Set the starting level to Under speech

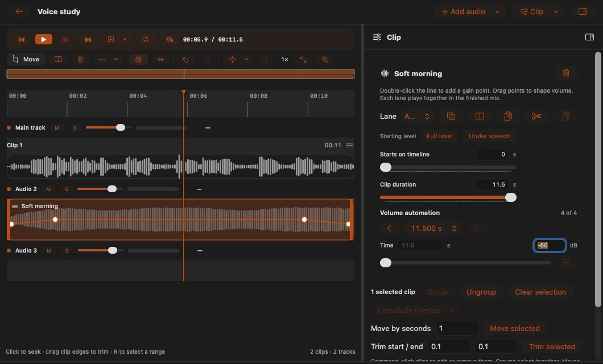[490, 136]
